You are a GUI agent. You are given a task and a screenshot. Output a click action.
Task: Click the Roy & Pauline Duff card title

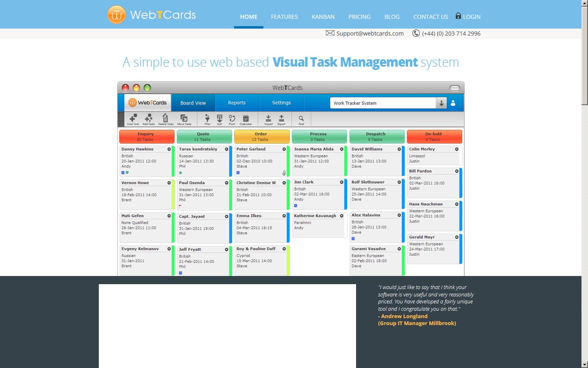pos(256,249)
